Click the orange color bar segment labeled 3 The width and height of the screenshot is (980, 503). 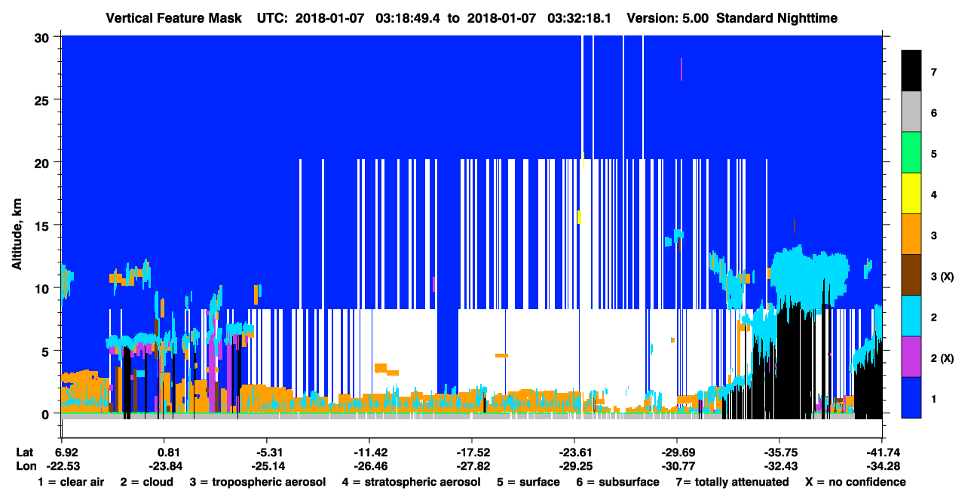click(x=911, y=235)
